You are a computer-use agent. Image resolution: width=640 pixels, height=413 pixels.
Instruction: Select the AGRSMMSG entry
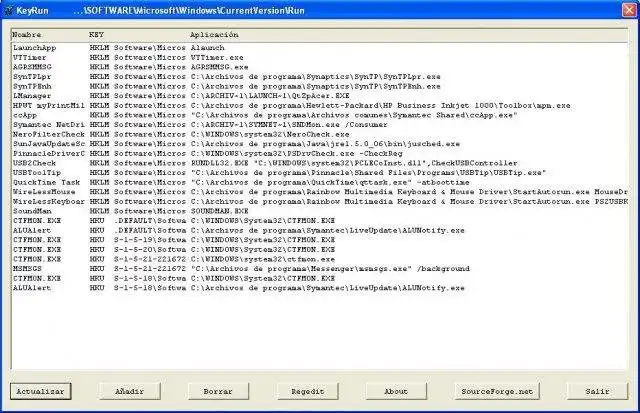pos(320,67)
